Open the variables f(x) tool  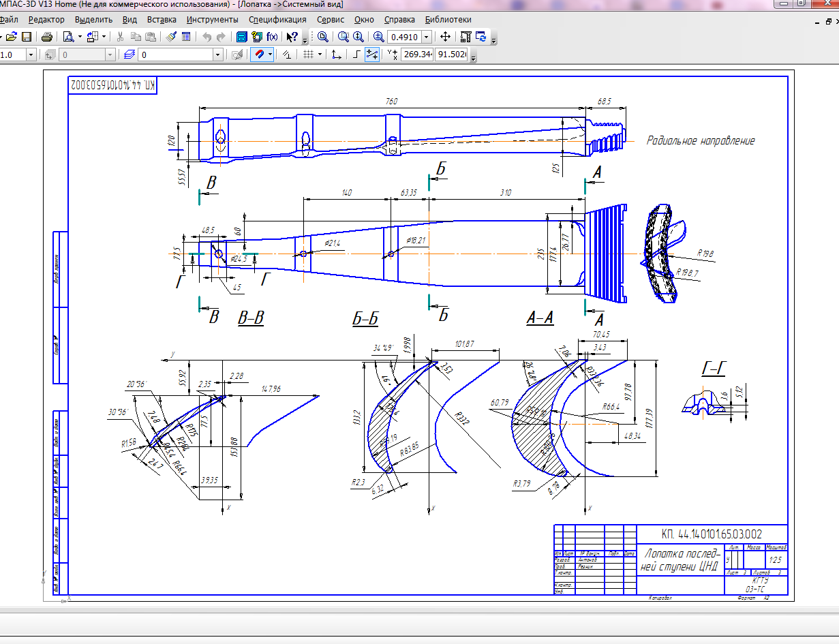272,37
